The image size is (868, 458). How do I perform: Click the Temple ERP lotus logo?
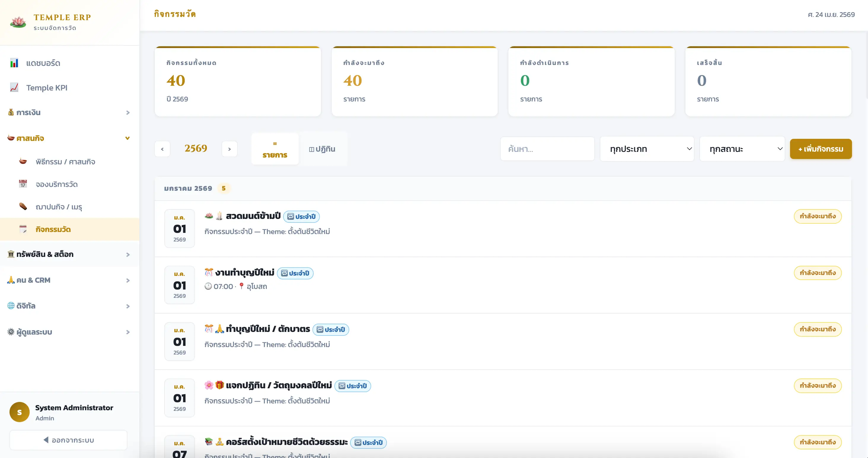click(18, 22)
